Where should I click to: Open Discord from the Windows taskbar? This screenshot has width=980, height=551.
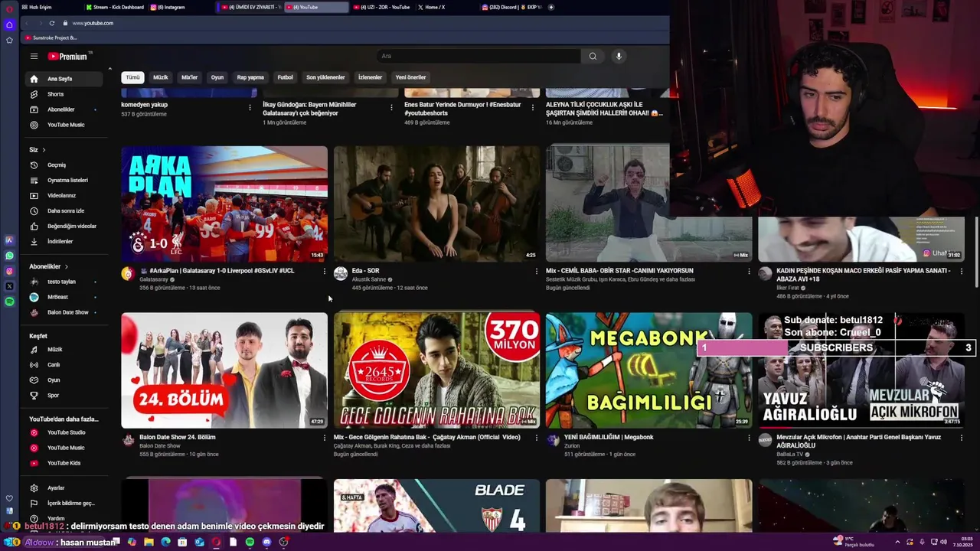point(266,542)
